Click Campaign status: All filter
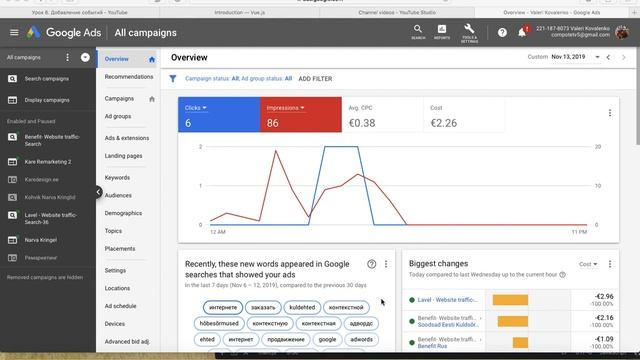The width and height of the screenshot is (640, 360). click(212, 79)
